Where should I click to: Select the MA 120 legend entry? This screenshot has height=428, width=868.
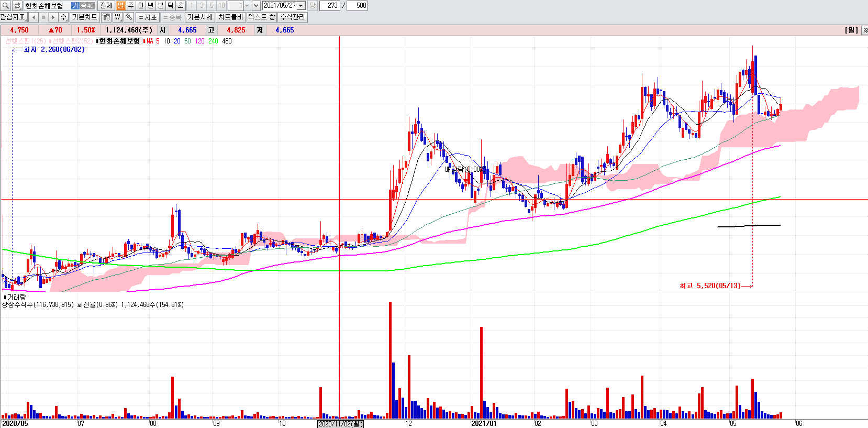pos(199,41)
